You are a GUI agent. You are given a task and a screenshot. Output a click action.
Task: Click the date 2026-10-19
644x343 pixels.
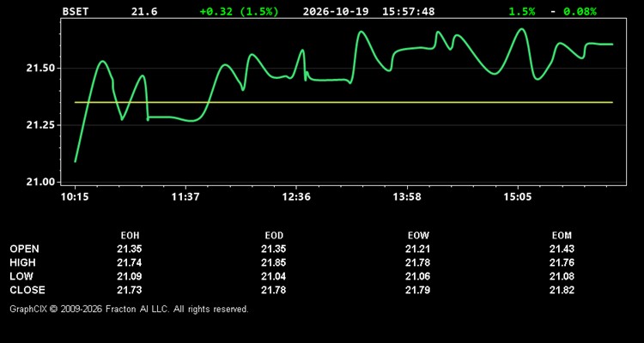click(336, 11)
